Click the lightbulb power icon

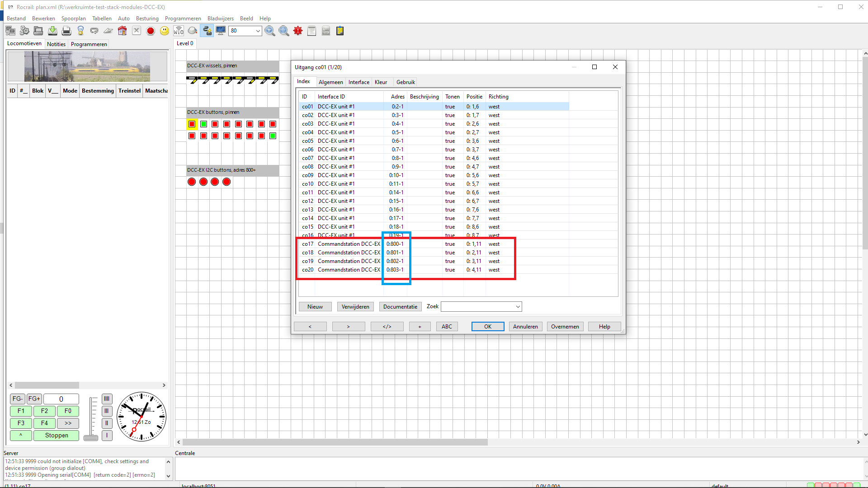80,31
